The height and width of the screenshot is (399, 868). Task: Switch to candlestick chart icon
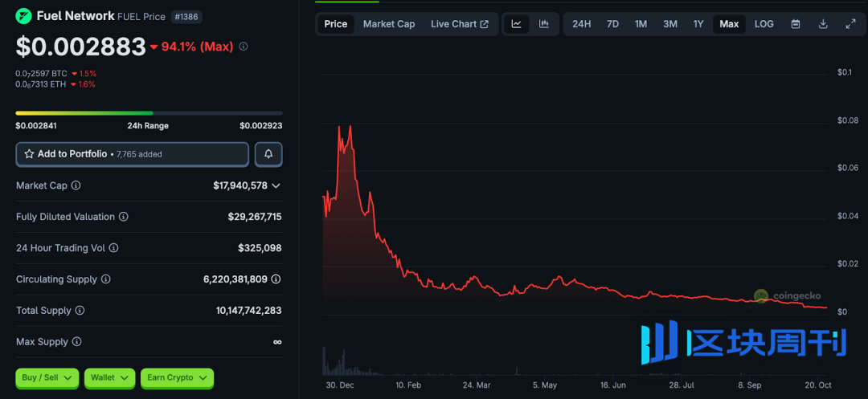point(544,24)
